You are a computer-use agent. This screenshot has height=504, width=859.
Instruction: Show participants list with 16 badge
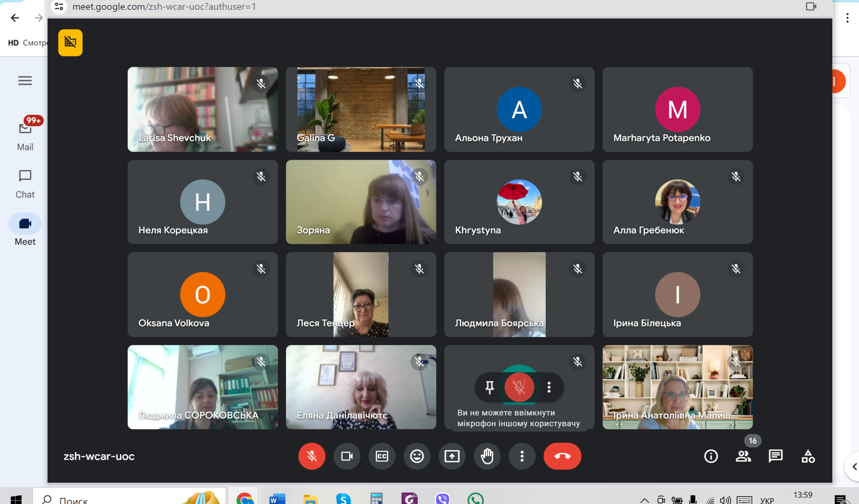pyautogui.click(x=744, y=456)
